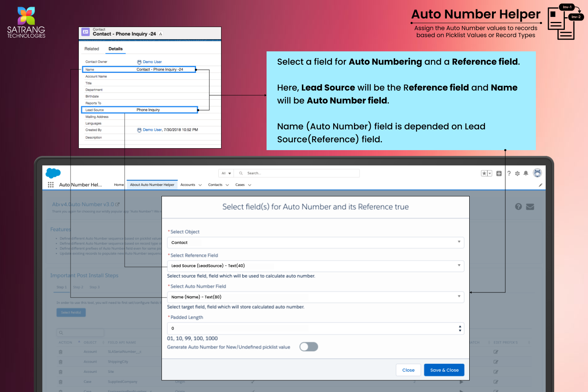Click the help question mark in header
Viewport: 588px width, 392px height.
click(509, 173)
